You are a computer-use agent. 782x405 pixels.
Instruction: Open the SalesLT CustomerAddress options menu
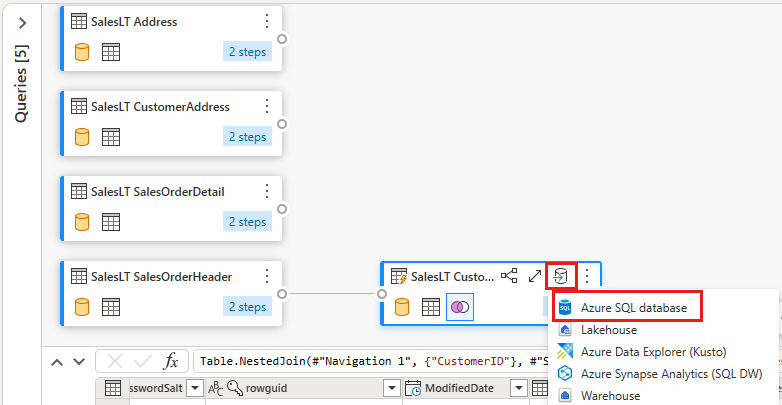(267, 106)
